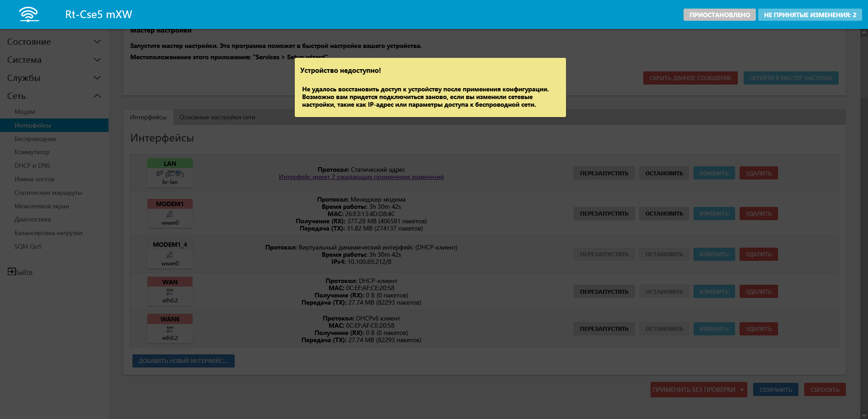Open the Применить без проверки dropdown arrow
Screen dimensions: 868x419
742,390
